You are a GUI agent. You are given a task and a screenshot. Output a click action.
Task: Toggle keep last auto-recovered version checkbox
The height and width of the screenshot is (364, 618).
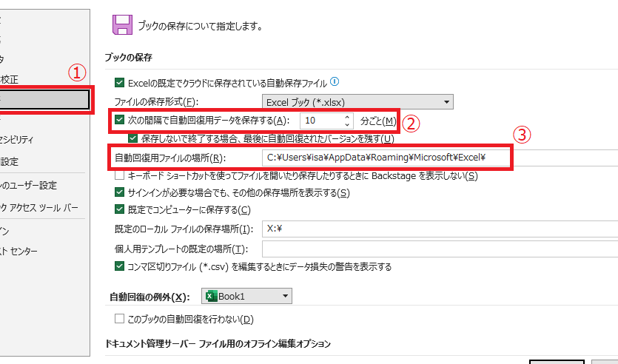point(132,138)
